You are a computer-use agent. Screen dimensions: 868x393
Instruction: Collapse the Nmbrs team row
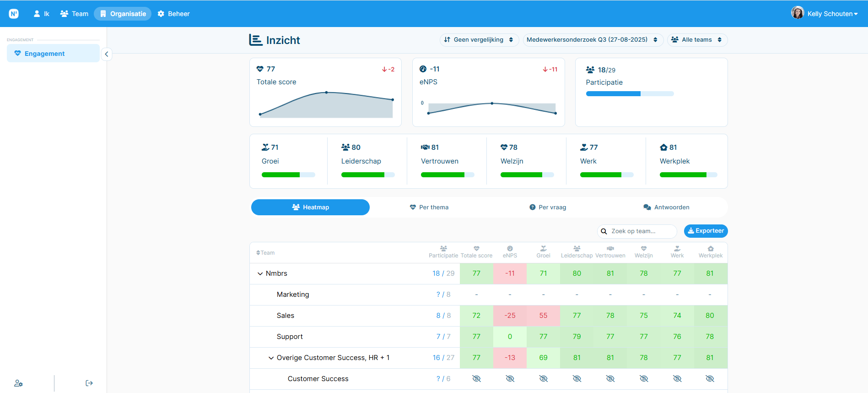tap(260, 273)
